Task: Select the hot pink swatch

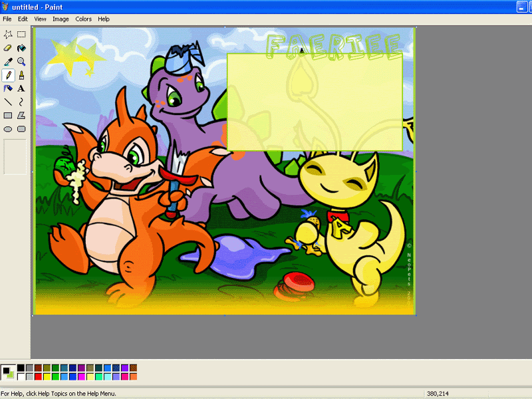Action: click(125, 376)
